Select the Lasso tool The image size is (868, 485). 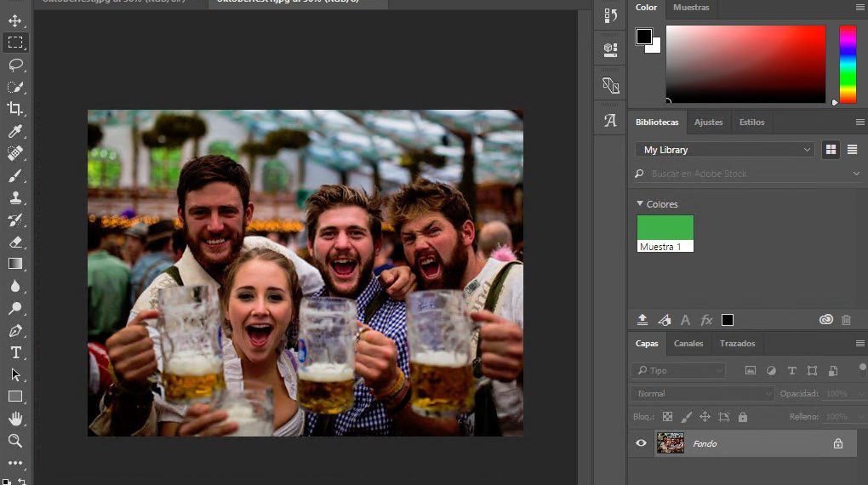(15, 65)
